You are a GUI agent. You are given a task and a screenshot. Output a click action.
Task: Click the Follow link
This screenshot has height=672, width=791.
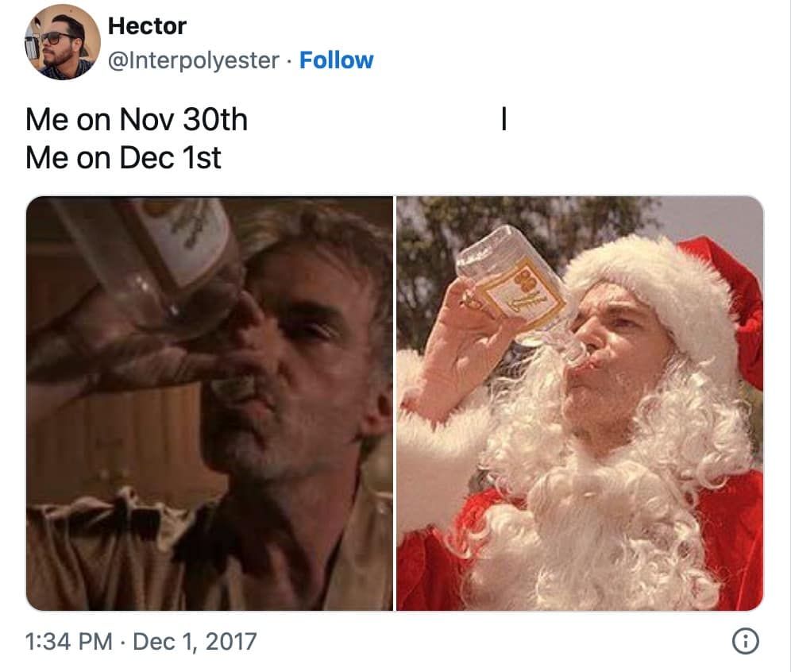click(x=338, y=60)
